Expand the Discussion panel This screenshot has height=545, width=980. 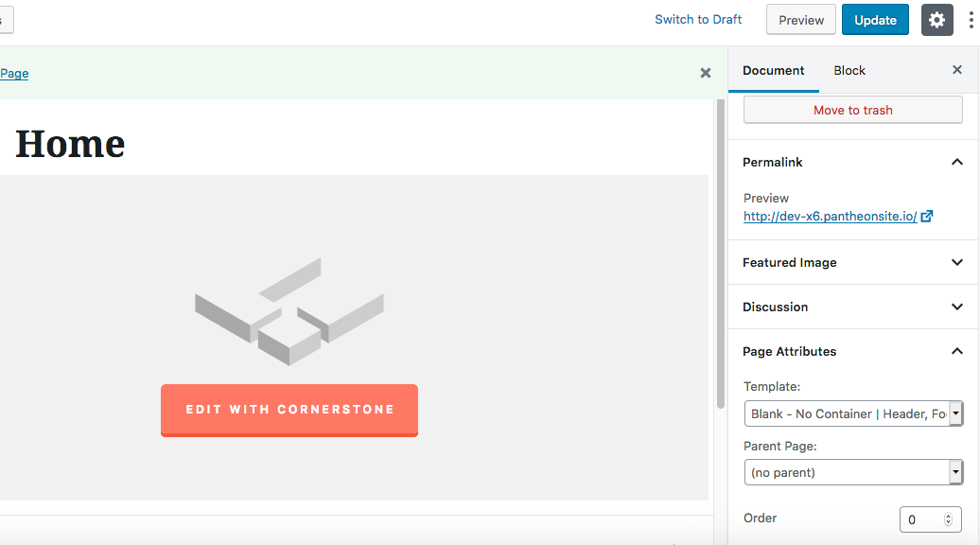click(852, 307)
